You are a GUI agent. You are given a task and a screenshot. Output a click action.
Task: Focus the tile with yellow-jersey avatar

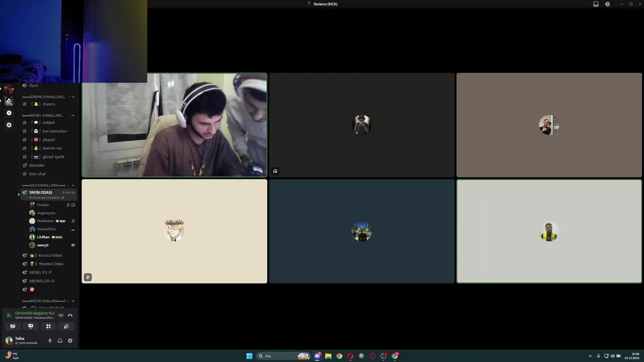pyautogui.click(x=549, y=231)
